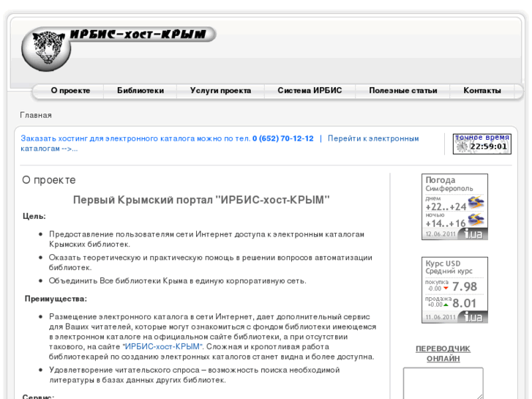Open the Погода Симферополь weather widget

click(x=454, y=206)
